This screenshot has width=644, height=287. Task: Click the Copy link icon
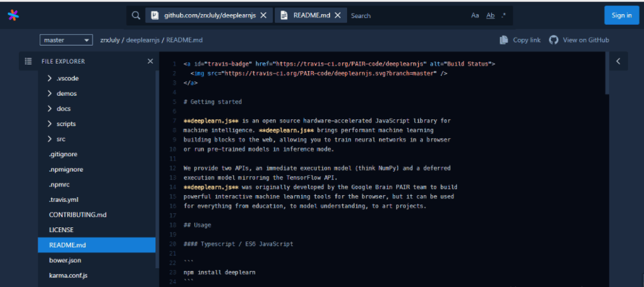(504, 40)
